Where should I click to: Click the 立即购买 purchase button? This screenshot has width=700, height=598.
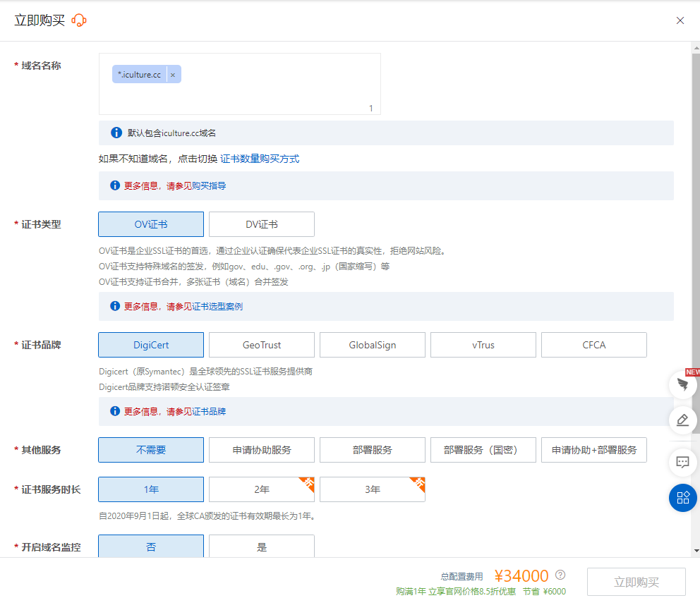[636, 582]
